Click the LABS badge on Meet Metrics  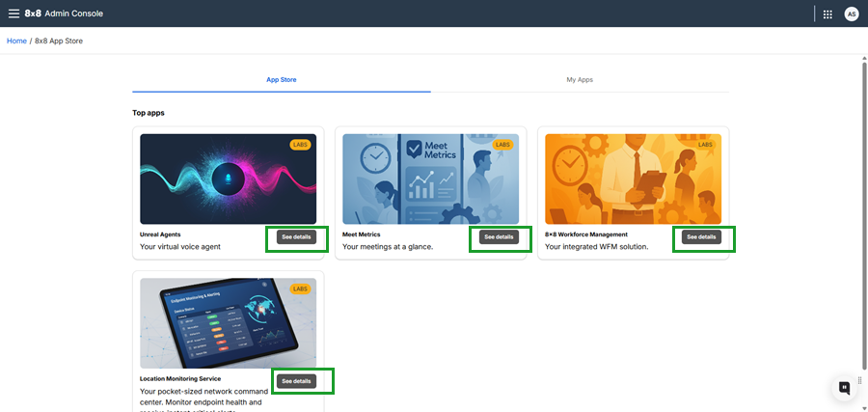[503, 145]
